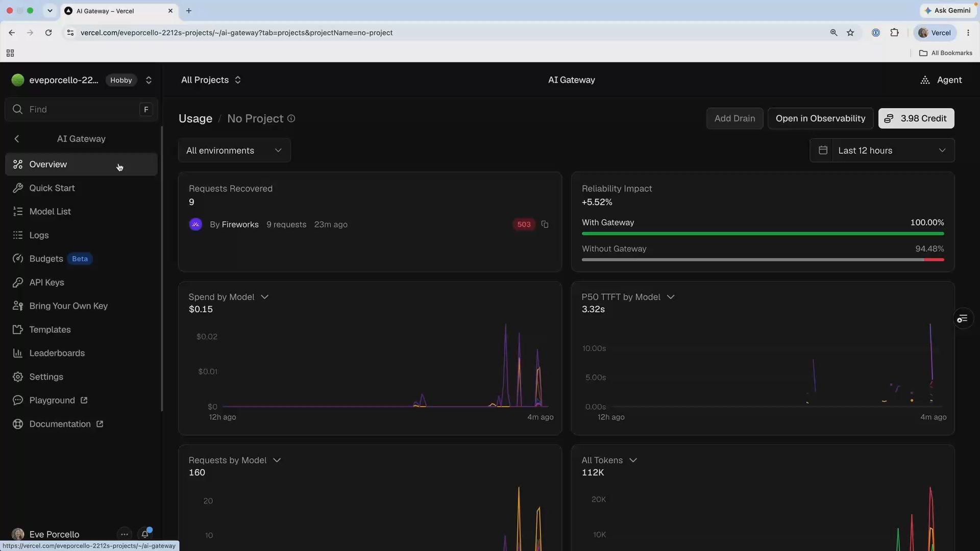Image resolution: width=980 pixels, height=551 pixels.
Task: Click the With Gateway green progress bar
Action: 763,234
